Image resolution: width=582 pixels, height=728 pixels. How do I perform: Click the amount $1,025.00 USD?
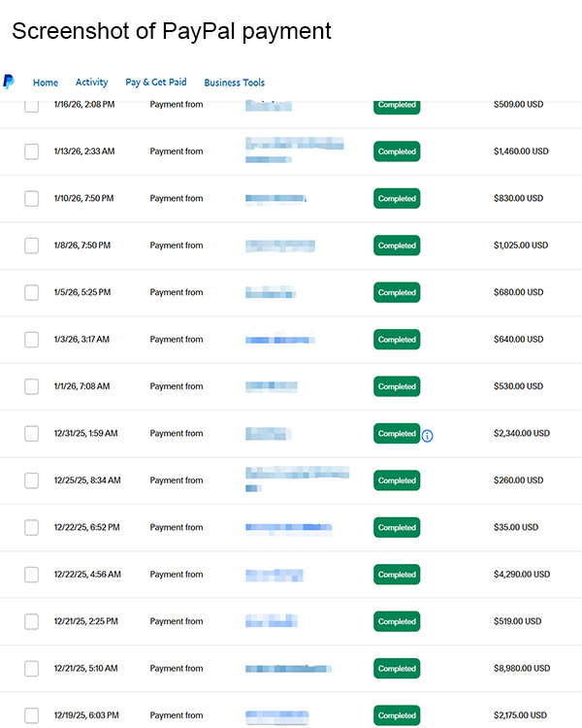(521, 246)
